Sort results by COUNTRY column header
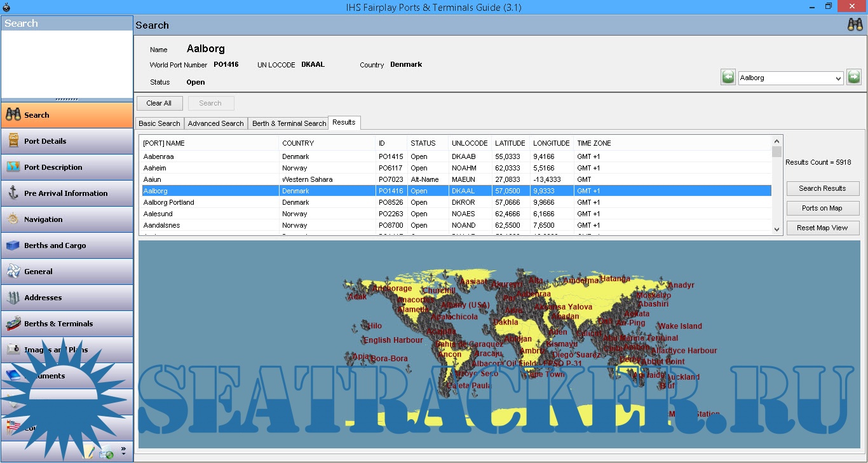The image size is (868, 463). coord(298,143)
